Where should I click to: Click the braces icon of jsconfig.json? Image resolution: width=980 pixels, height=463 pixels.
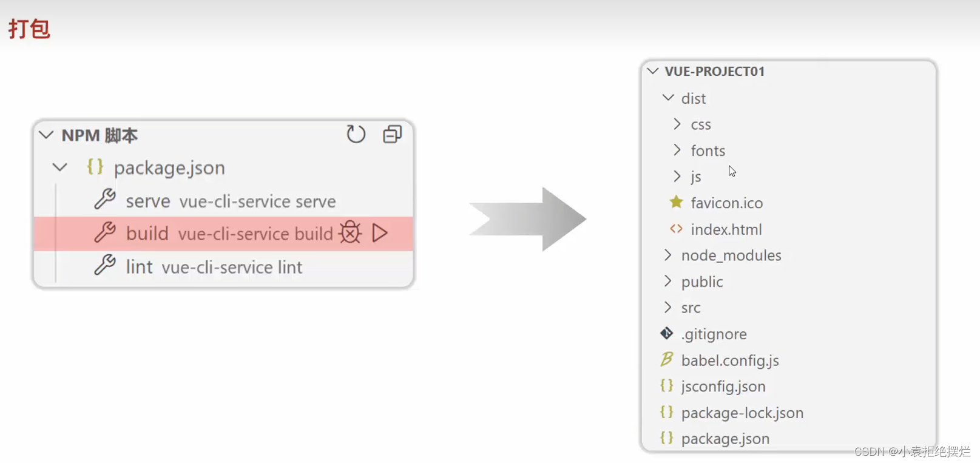click(667, 385)
